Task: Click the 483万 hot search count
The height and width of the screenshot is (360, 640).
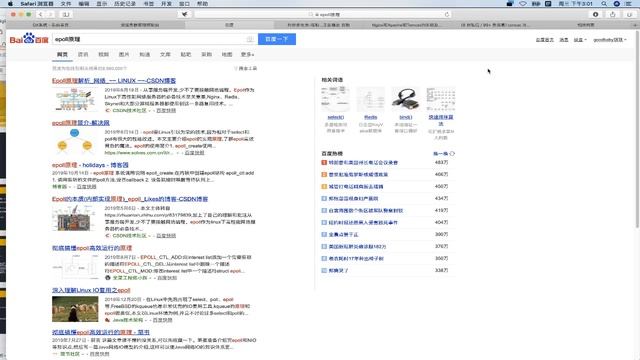Action: click(x=441, y=162)
